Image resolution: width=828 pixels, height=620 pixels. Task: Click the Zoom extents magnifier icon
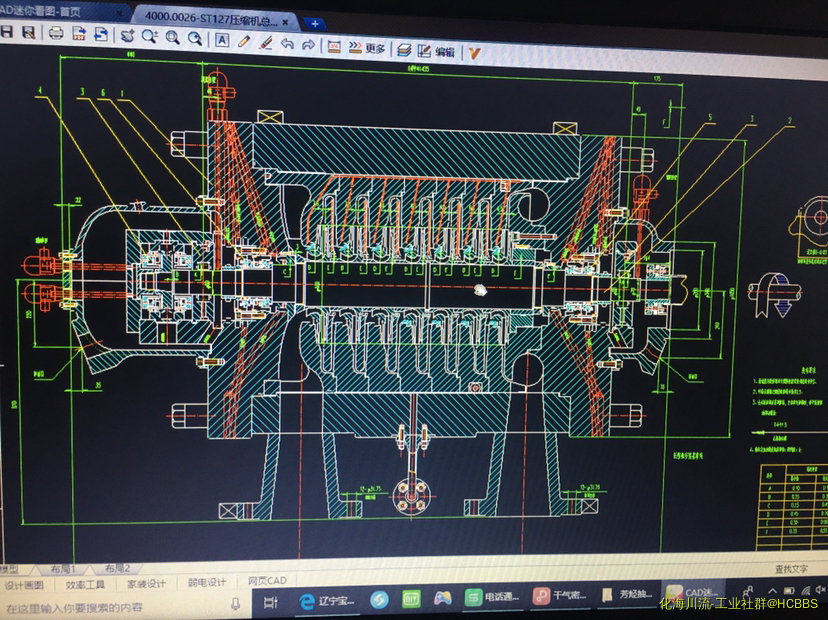click(x=194, y=38)
